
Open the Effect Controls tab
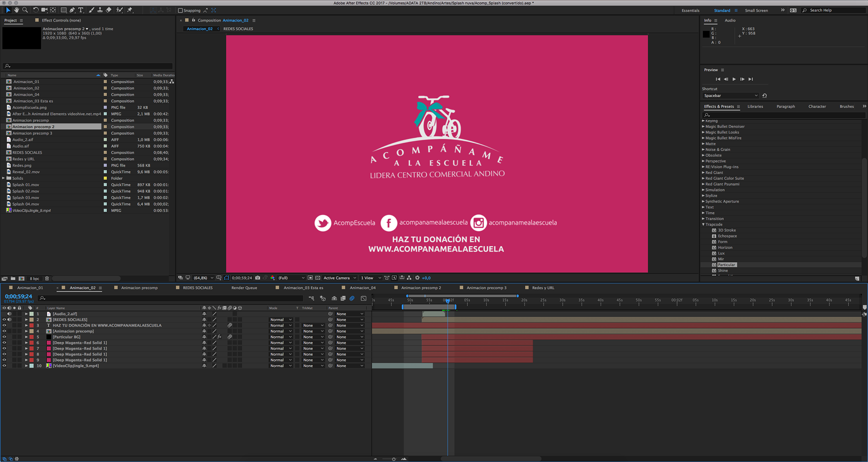tap(61, 20)
